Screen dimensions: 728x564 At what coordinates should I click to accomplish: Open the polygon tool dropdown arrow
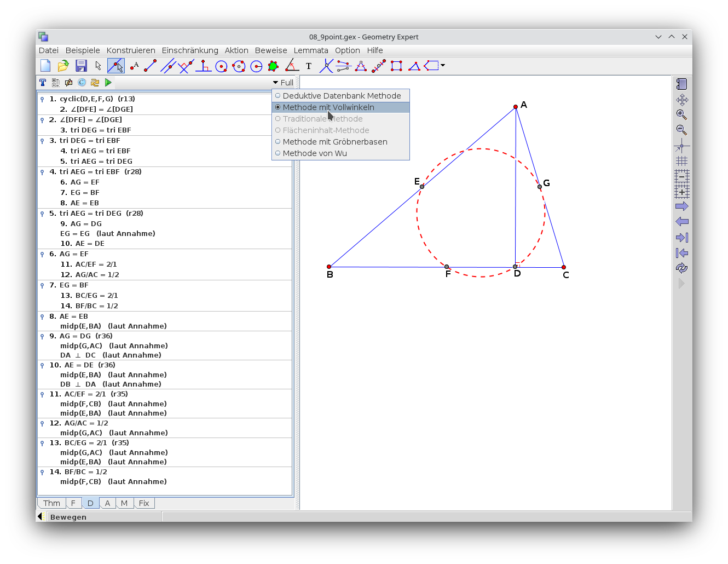point(443,66)
